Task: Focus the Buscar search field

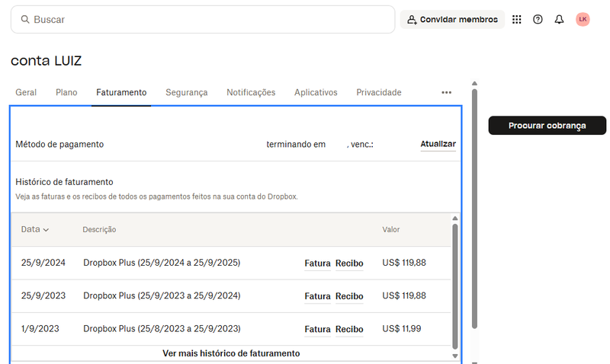Action: click(x=203, y=20)
